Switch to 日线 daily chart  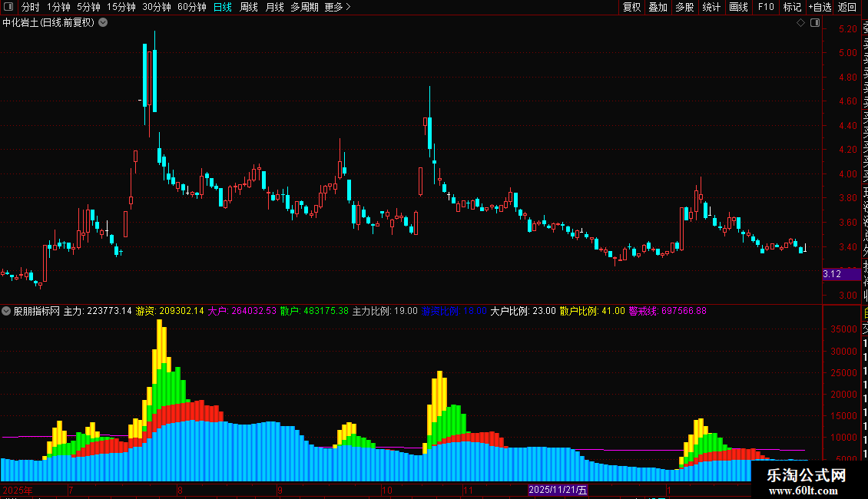223,7
